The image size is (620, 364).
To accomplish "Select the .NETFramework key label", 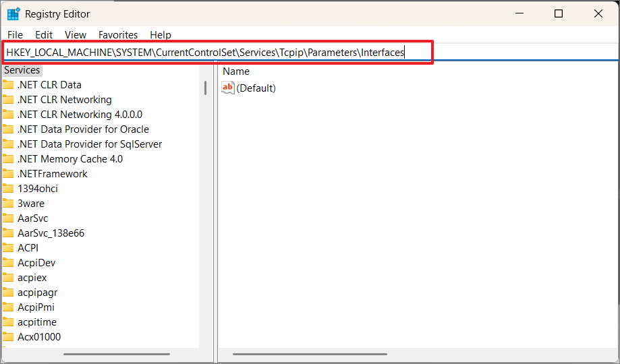I will click(53, 174).
